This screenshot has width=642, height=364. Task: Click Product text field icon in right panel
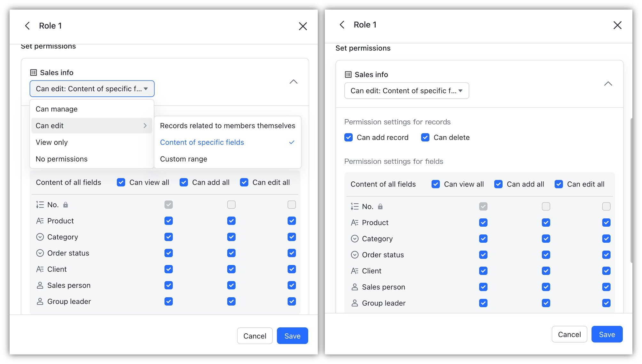tap(355, 223)
